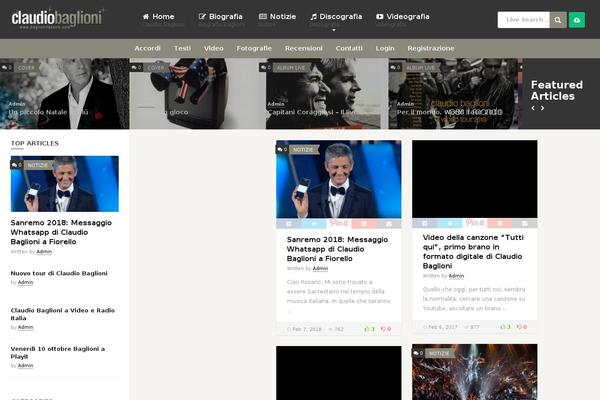Open the Discografia menu
The image size is (600, 400).
pos(336,17)
